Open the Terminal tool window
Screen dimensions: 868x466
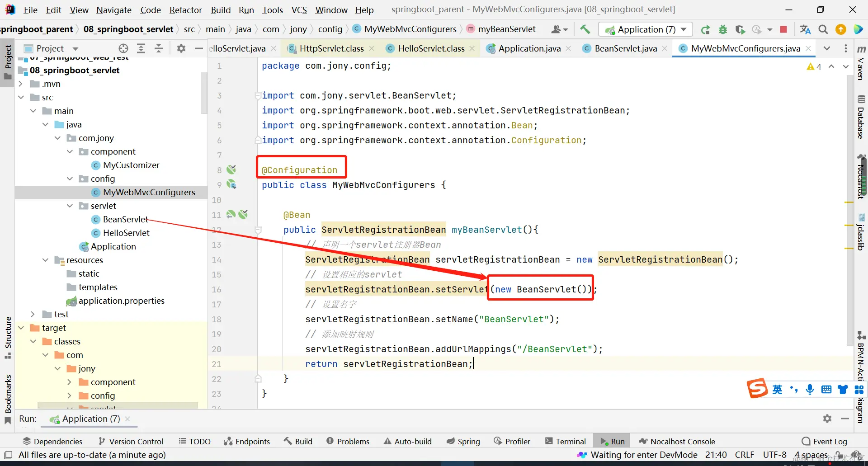coord(566,442)
